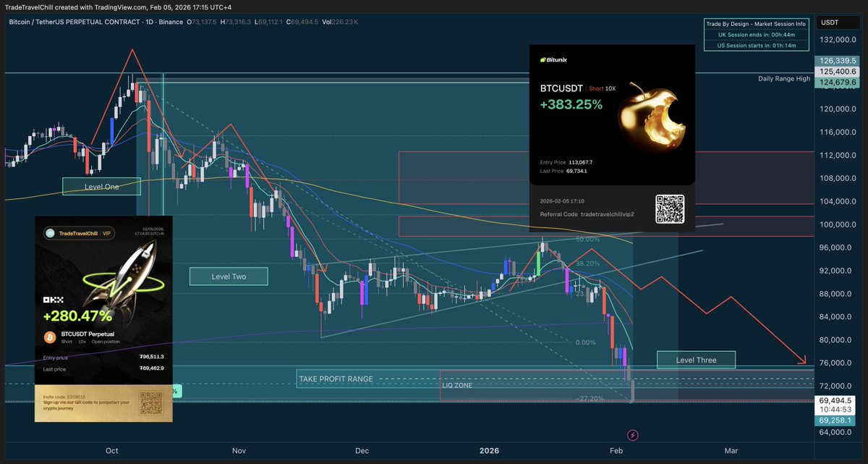Click the 2026-02-05 17:10 timestamp
The width and height of the screenshot is (868, 464).
[563, 201]
